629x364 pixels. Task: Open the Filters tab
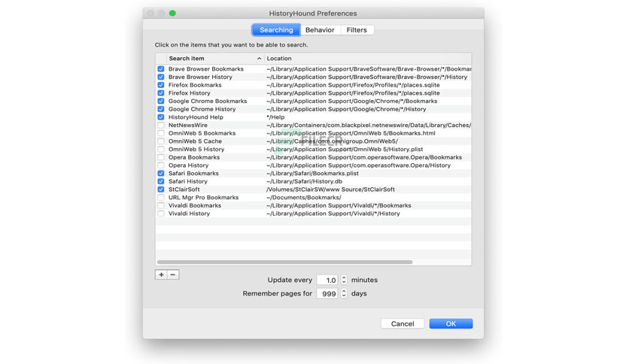tap(357, 30)
